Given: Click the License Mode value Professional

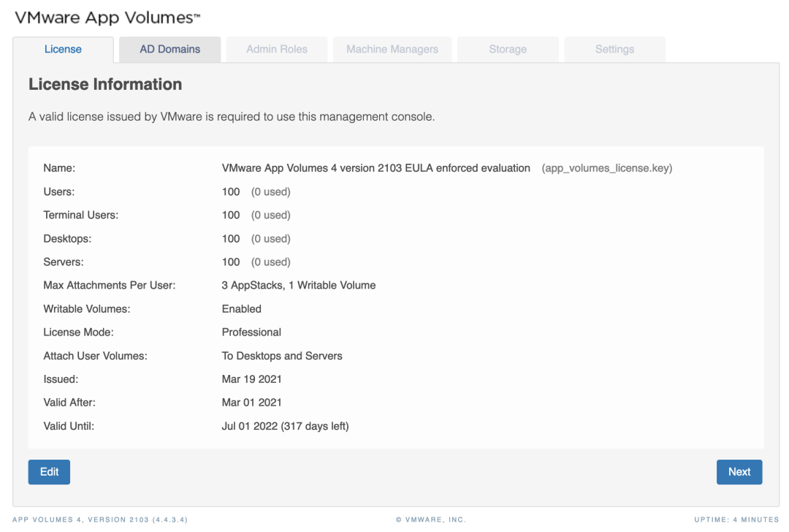Looking at the screenshot, I should coord(251,332).
